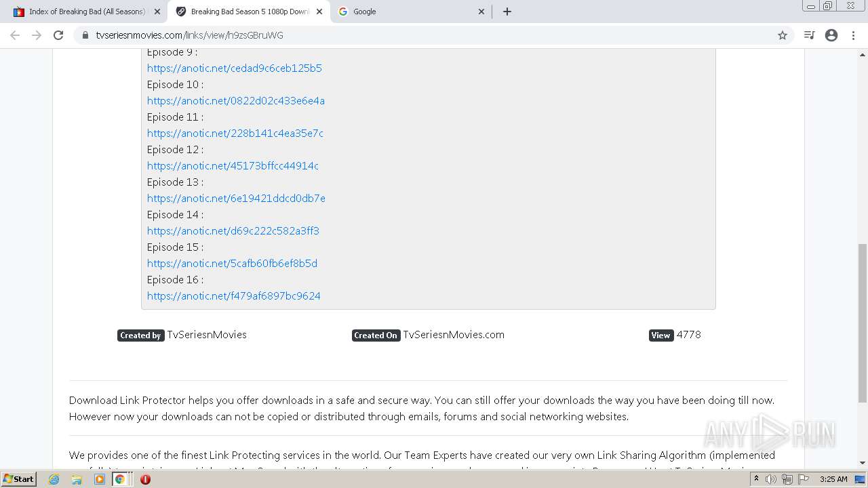Follow Episode 13 link 6e19421ddcd0db7e
Image resolution: width=868 pixels, height=488 pixels.
click(x=236, y=198)
